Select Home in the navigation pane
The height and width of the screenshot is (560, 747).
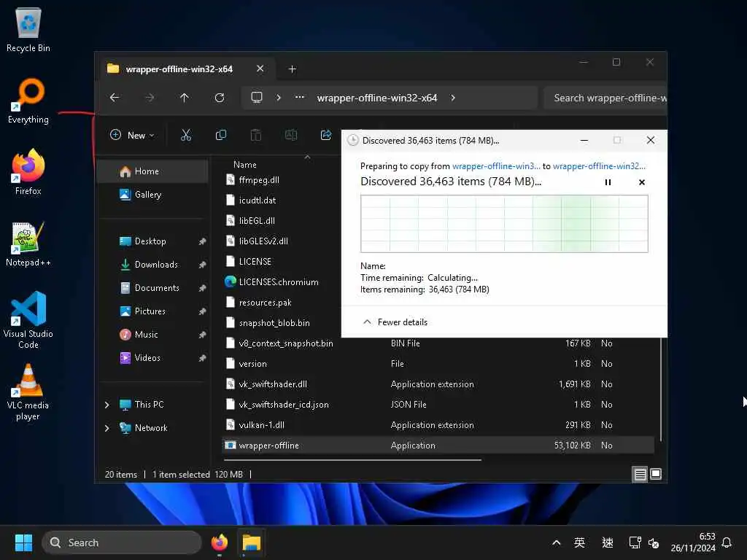[x=152, y=171]
